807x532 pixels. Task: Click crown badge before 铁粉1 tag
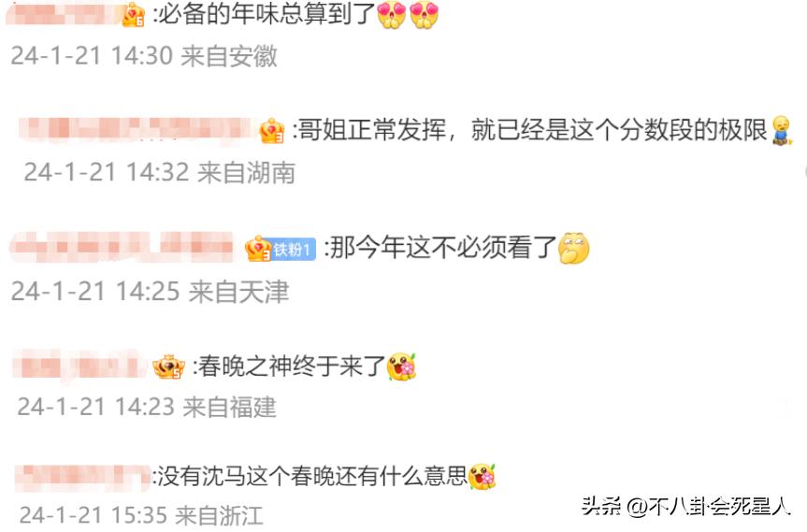[x=258, y=249]
